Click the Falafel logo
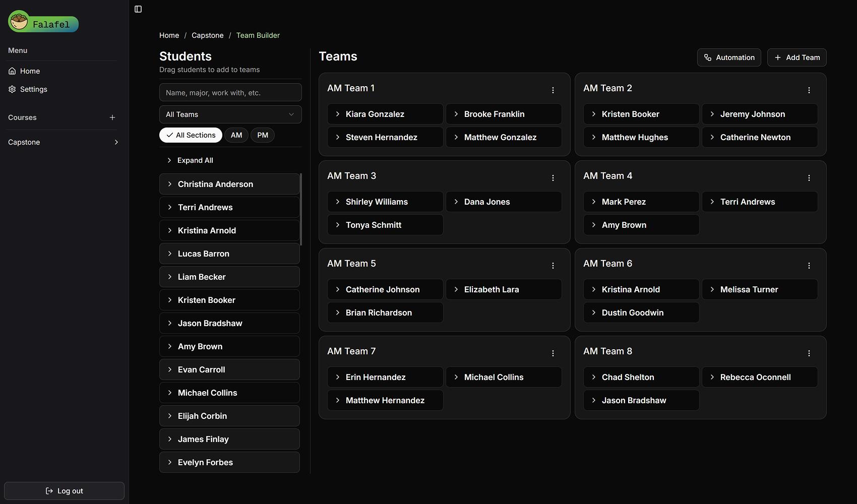Viewport: 857px width, 504px height. tap(43, 22)
